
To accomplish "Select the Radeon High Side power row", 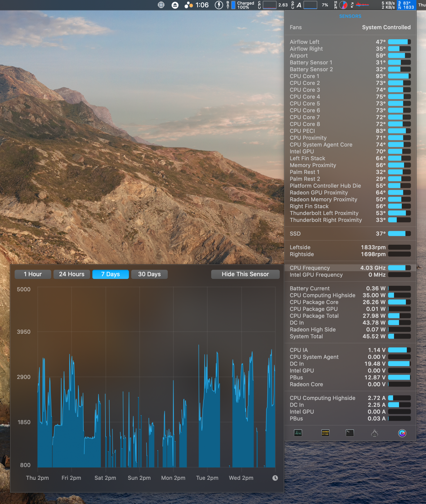I will coord(350,329).
